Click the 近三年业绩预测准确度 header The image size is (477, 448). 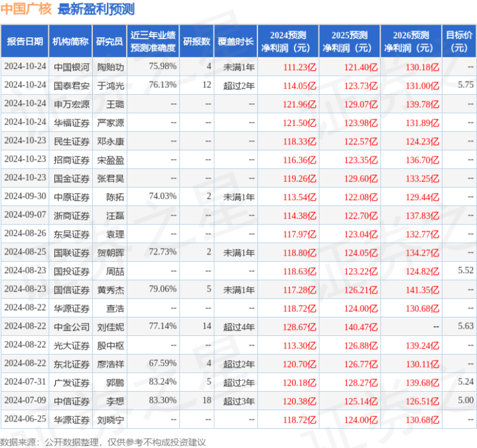click(153, 41)
